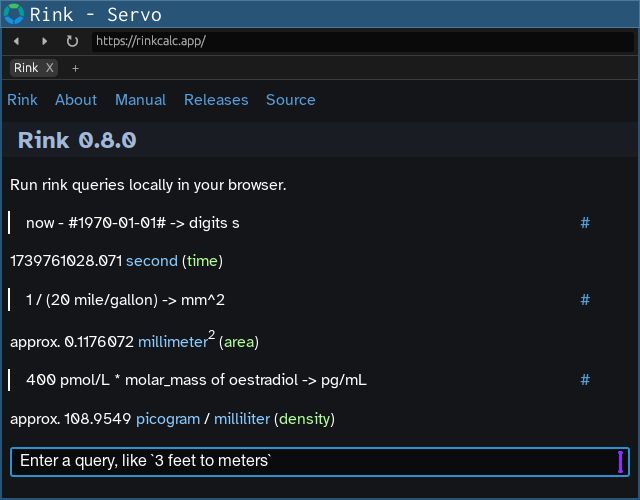Click query text '400 pmol/L * molar_mass of oestradiol'
Viewport: 640px width, 500px height.
tap(162, 380)
